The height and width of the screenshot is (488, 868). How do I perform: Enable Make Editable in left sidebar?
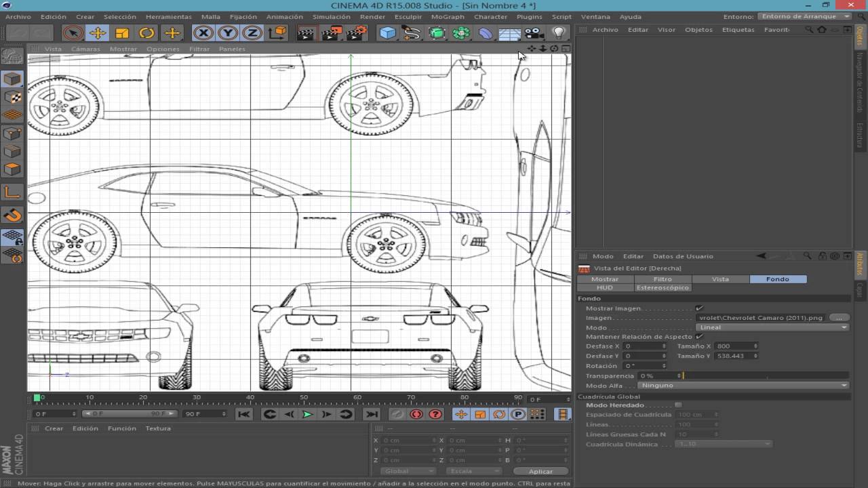click(x=12, y=56)
